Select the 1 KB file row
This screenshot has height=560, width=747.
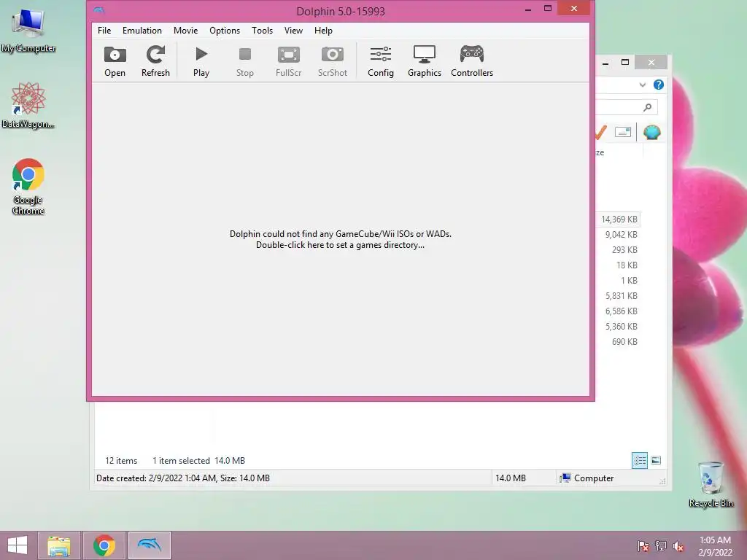tap(618, 281)
